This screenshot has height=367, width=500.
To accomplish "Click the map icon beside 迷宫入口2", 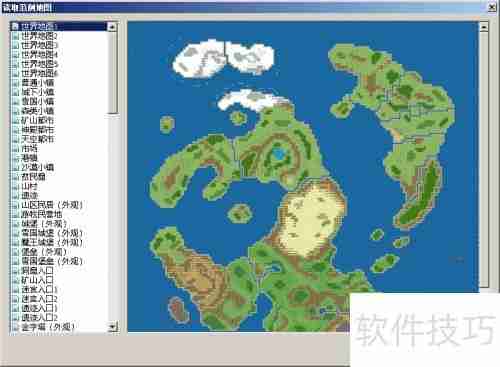I will [x=15, y=299].
